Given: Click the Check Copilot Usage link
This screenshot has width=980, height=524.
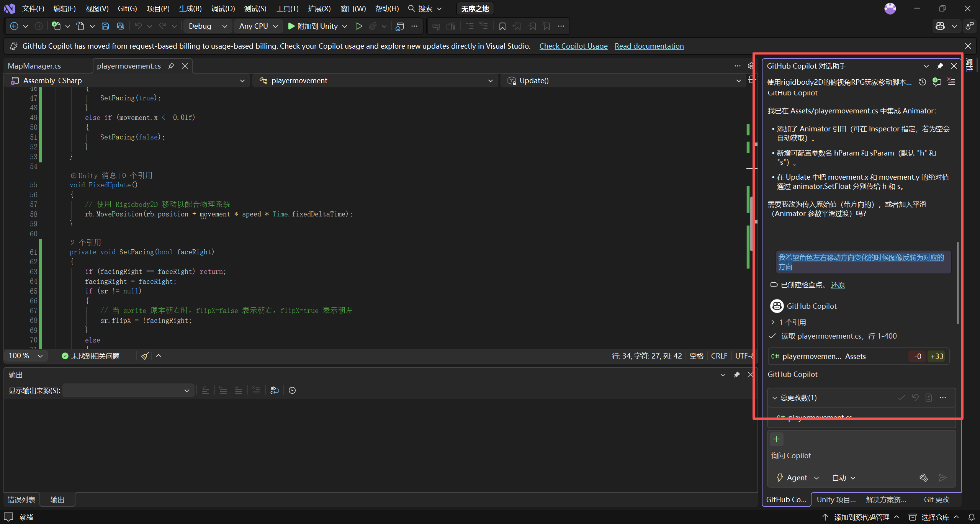Looking at the screenshot, I should tap(573, 46).
